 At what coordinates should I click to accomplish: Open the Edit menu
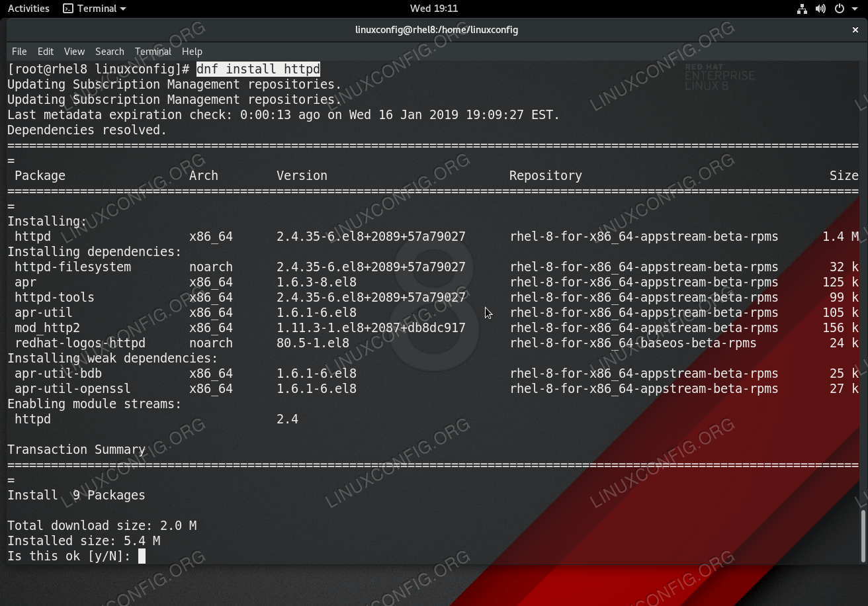pyautogui.click(x=46, y=52)
